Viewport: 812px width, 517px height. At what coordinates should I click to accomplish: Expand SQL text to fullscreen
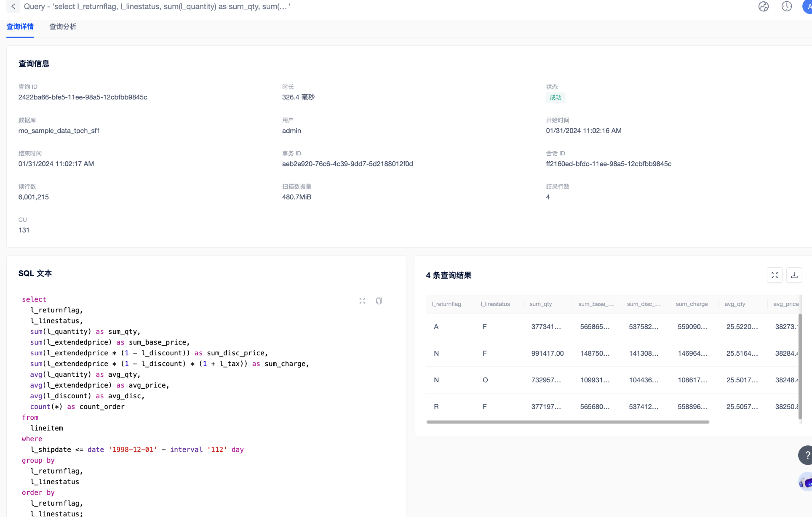pyautogui.click(x=362, y=301)
